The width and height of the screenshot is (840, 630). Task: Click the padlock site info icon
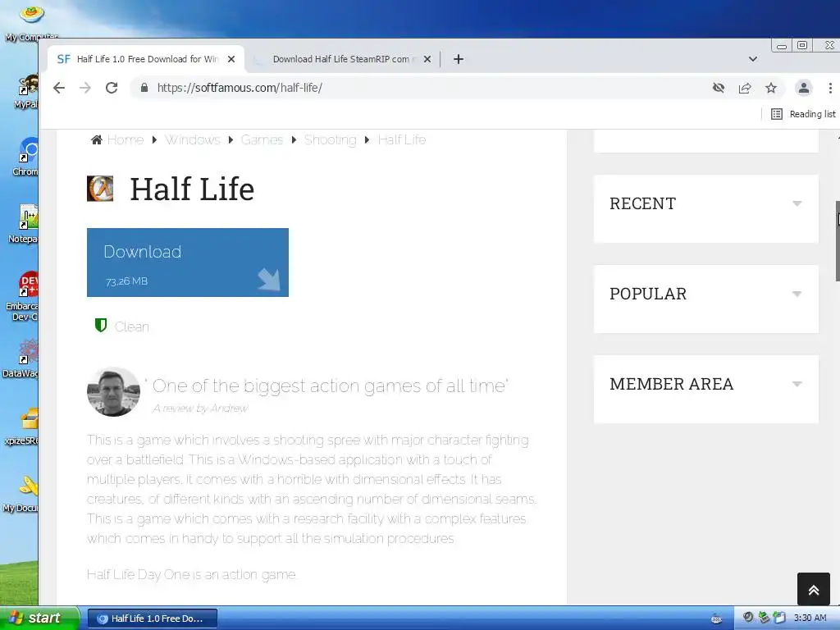click(x=144, y=88)
